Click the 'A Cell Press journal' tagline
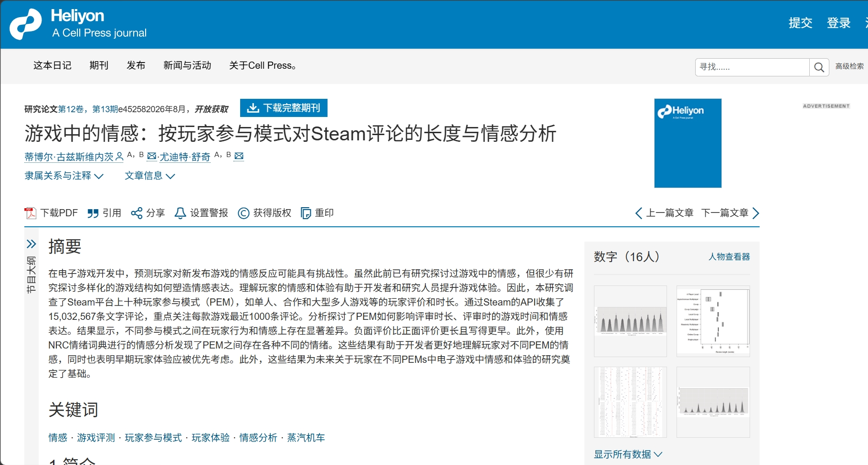 [99, 33]
